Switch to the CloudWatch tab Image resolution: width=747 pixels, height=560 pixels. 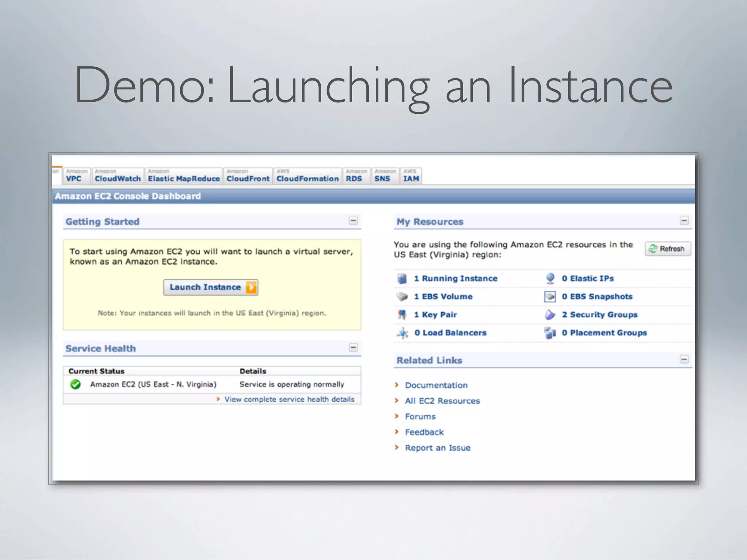[x=117, y=176]
